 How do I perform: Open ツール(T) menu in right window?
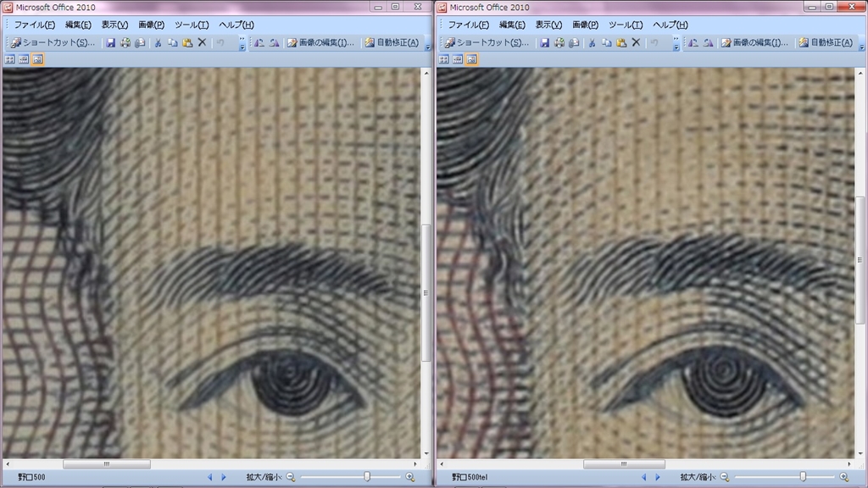point(626,25)
